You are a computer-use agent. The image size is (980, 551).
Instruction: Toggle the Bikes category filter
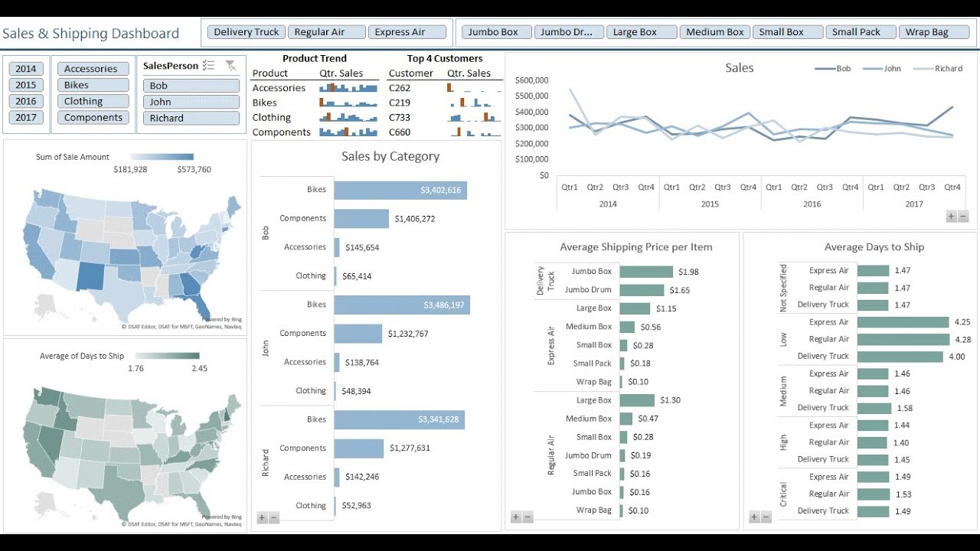click(x=92, y=85)
